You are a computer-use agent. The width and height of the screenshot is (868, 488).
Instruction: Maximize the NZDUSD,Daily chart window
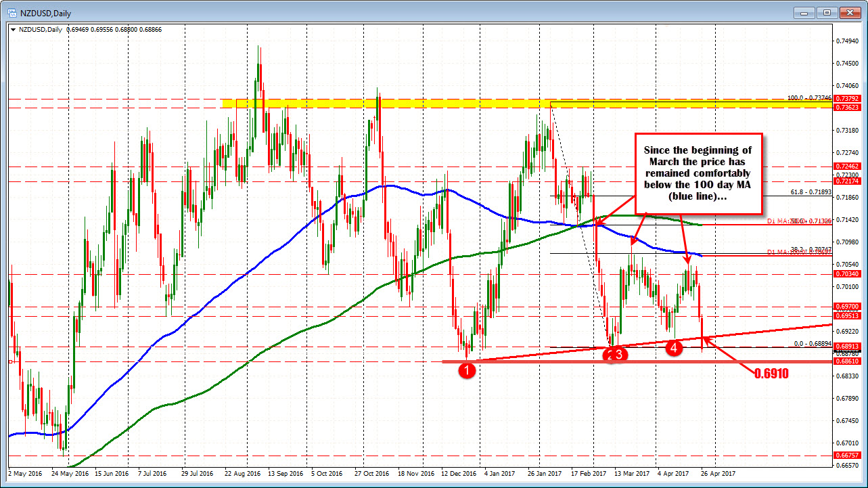pyautogui.click(x=827, y=12)
